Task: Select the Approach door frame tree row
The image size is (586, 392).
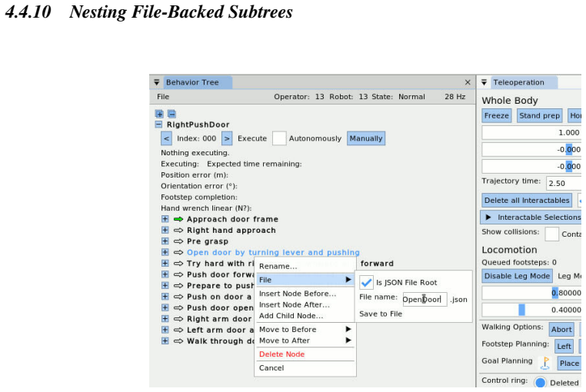Action: (x=232, y=219)
